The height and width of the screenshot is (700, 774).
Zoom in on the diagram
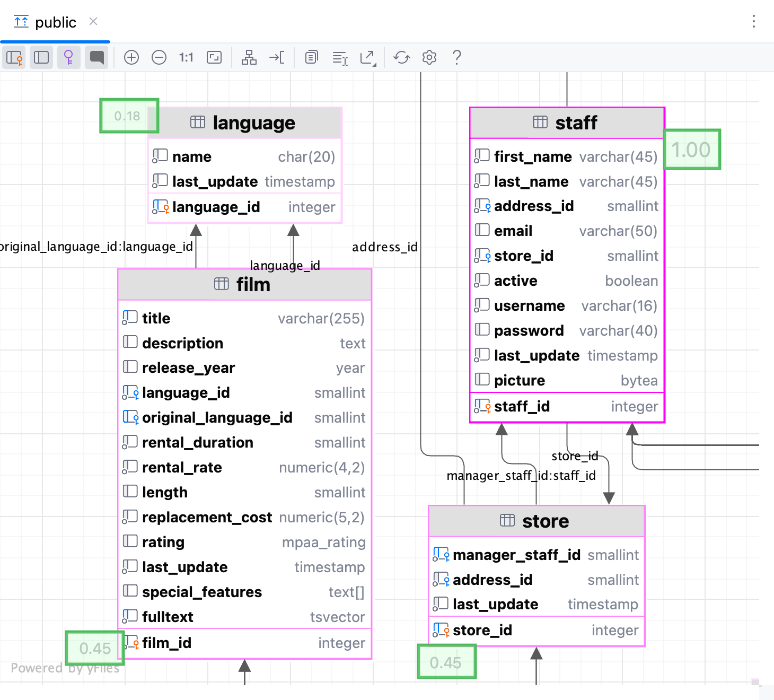[131, 57]
